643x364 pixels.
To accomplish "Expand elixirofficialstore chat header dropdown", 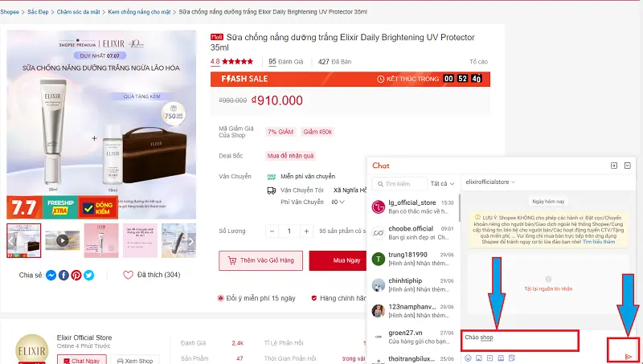I will click(x=490, y=182).
